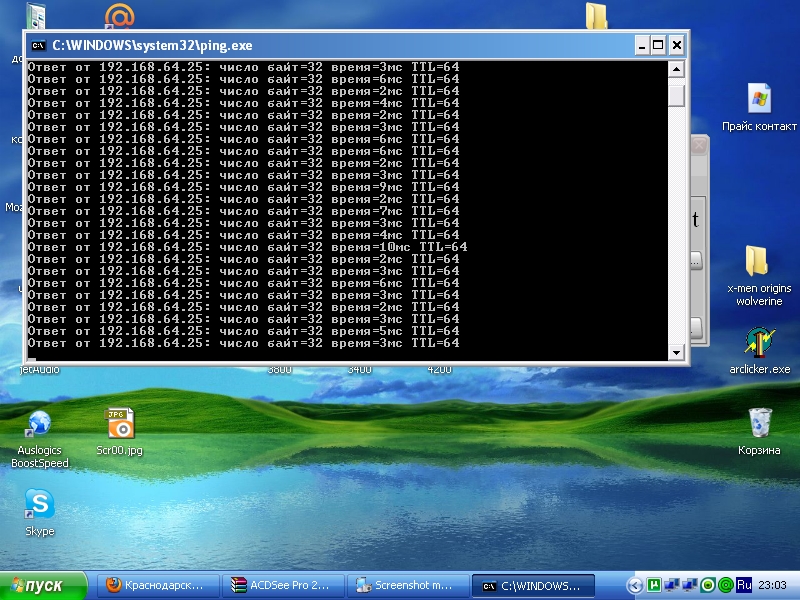Viewport: 800px width, 600px height.
Task: Minimize the ping.exe console window
Action: pos(642,45)
